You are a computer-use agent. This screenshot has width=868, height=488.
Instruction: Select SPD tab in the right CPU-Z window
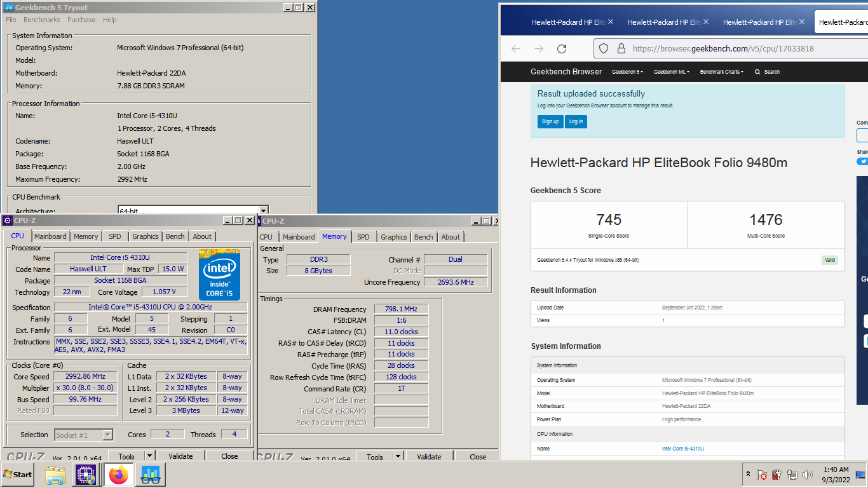363,236
